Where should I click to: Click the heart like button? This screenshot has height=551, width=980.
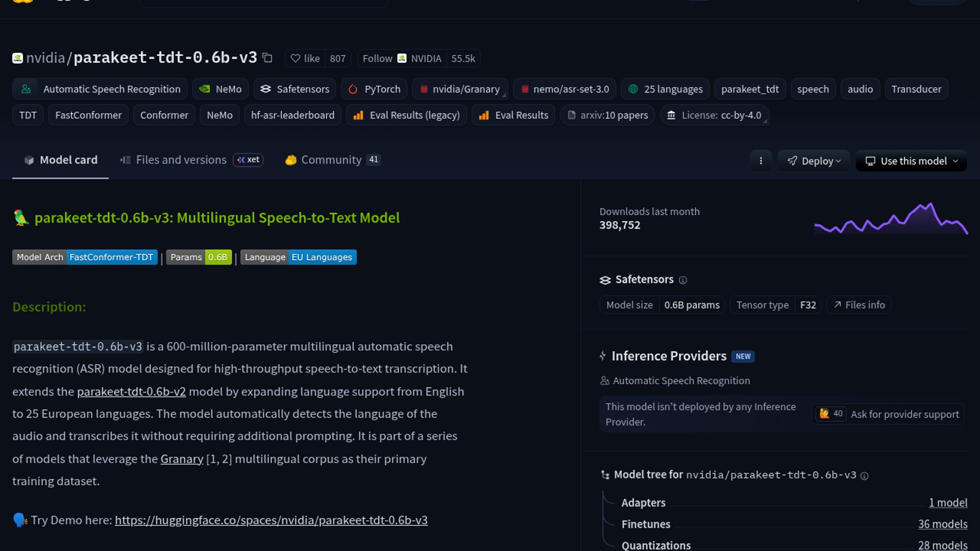(x=305, y=59)
